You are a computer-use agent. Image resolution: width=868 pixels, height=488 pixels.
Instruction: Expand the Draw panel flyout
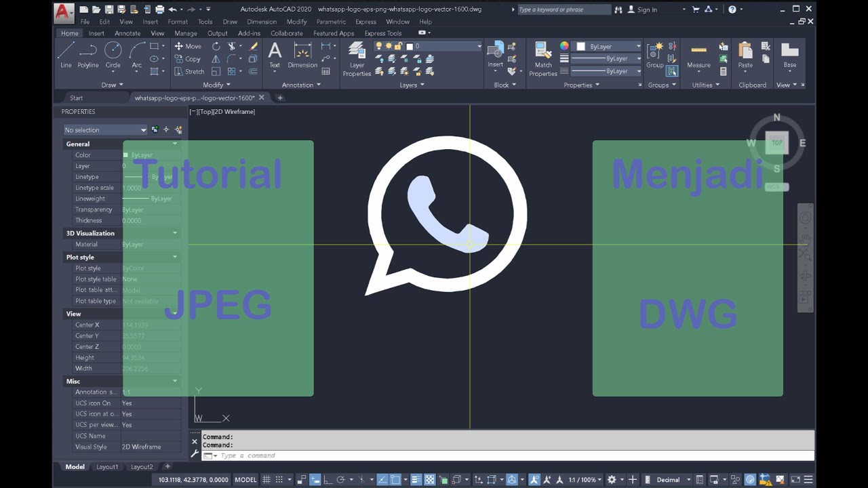click(x=112, y=85)
